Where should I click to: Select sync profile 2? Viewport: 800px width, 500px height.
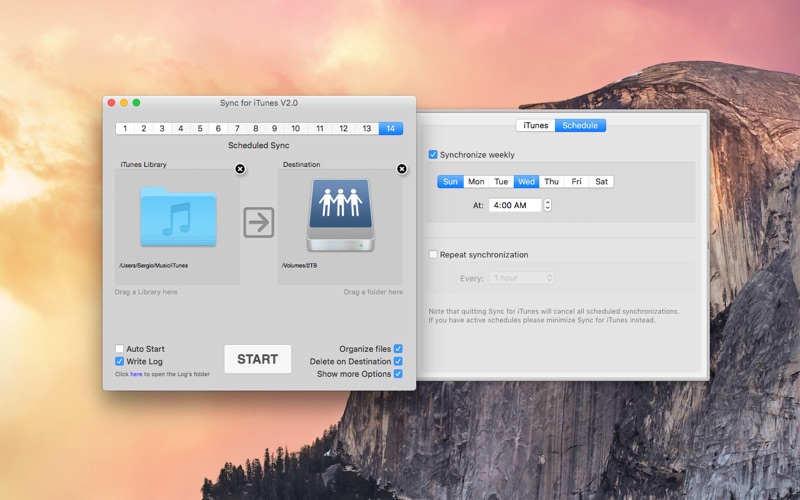tap(144, 129)
